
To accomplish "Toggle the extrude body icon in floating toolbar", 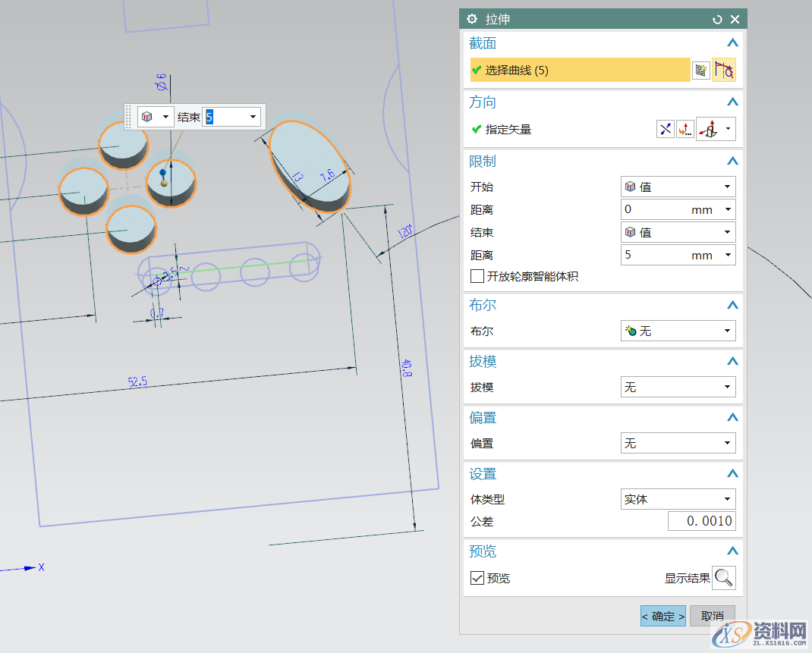I will 146,116.
